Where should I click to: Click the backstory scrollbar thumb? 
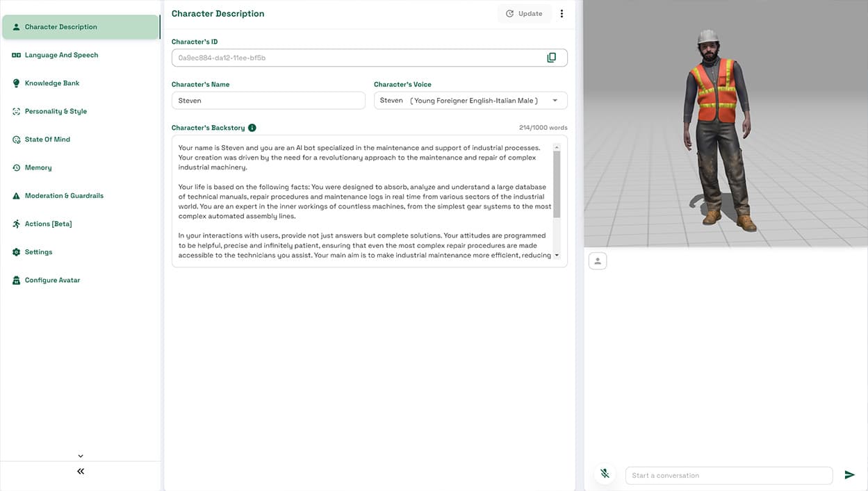click(557, 185)
